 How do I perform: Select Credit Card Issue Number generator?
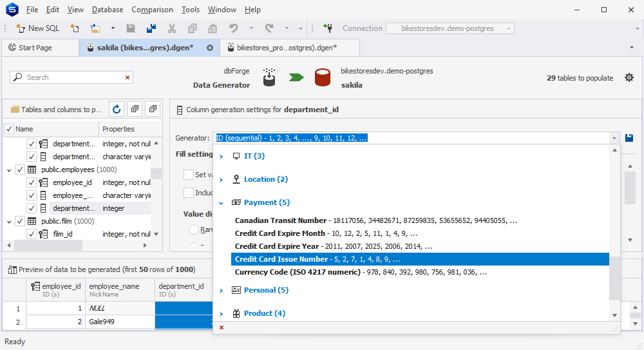[x=420, y=259]
